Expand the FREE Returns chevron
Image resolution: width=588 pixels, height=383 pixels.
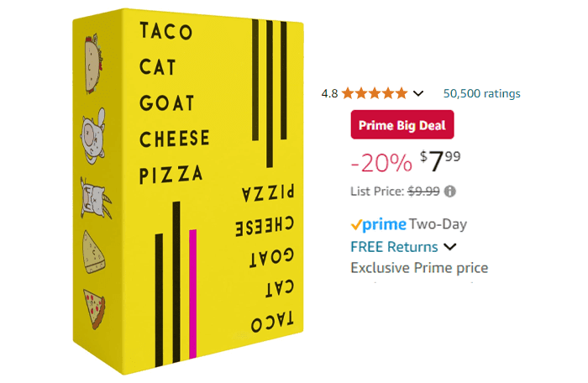pos(450,247)
